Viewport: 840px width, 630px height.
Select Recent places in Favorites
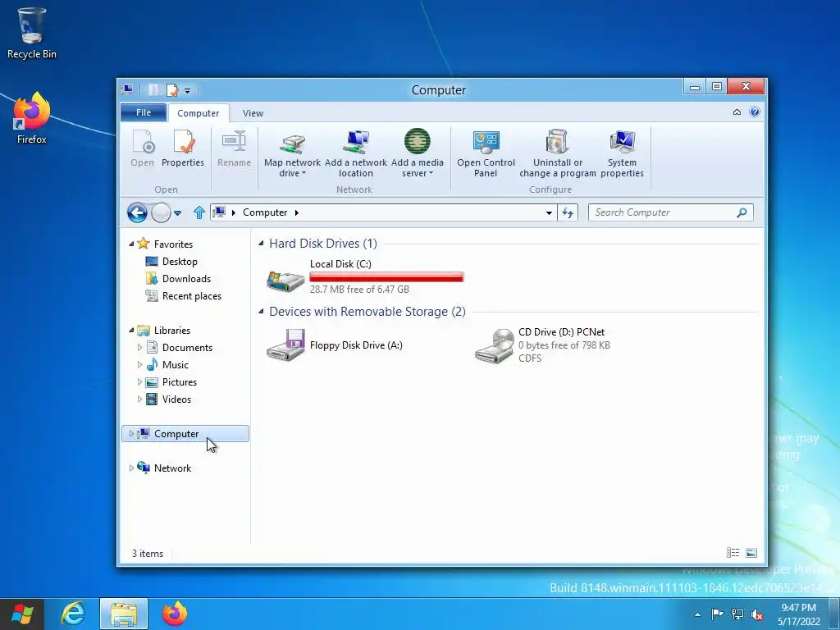191,295
